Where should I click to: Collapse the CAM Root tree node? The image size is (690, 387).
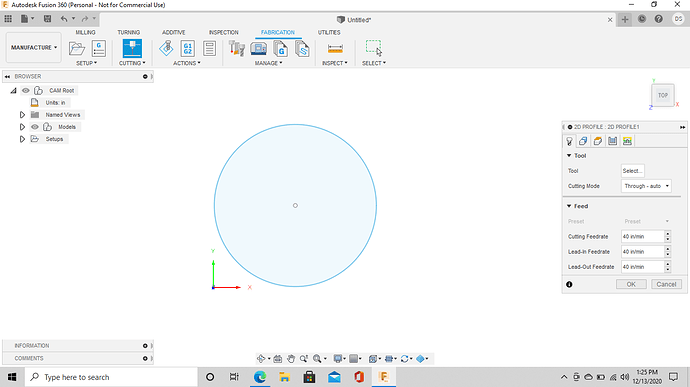pos(14,90)
